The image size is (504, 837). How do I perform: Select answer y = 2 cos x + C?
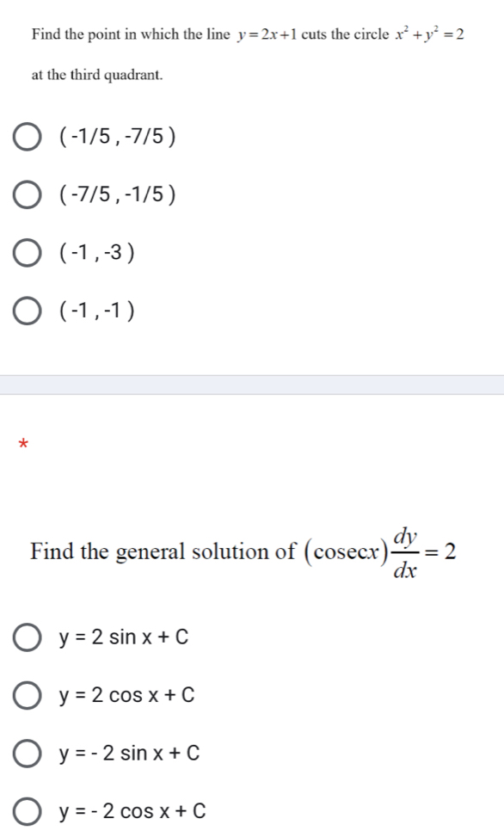tap(114, 695)
